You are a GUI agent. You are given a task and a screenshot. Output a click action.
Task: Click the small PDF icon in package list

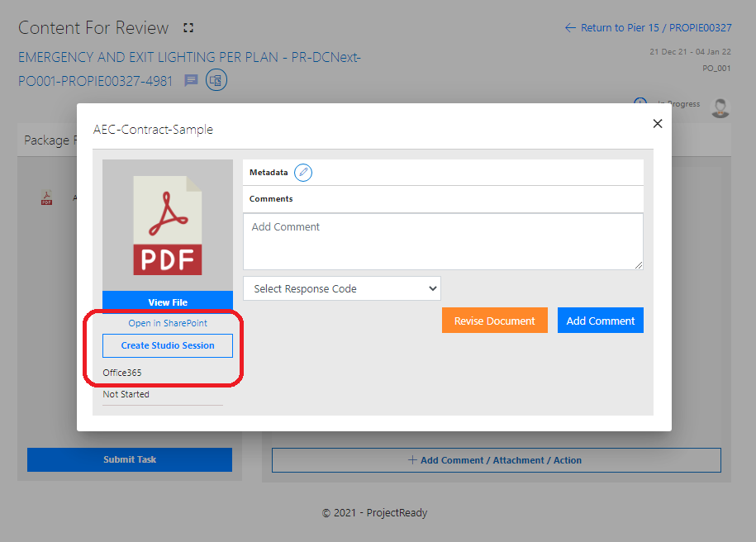pos(47,198)
